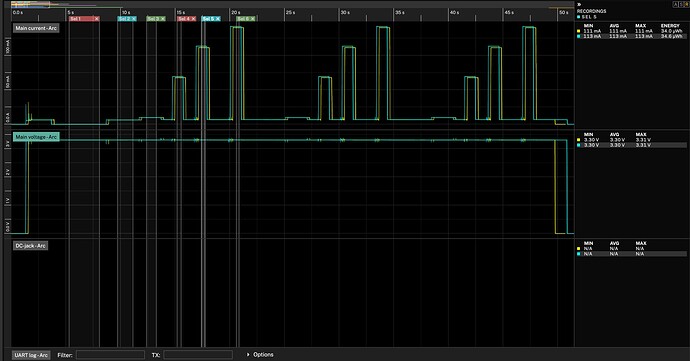Image resolution: width=690 pixels, height=361 pixels.
Task: Click the yellow icon in top-right corner
Action: click(685, 4)
